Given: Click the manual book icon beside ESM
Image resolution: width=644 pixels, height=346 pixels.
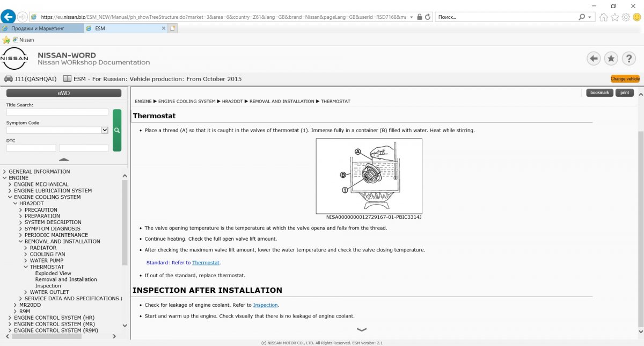Looking at the screenshot, I should coord(67,78).
